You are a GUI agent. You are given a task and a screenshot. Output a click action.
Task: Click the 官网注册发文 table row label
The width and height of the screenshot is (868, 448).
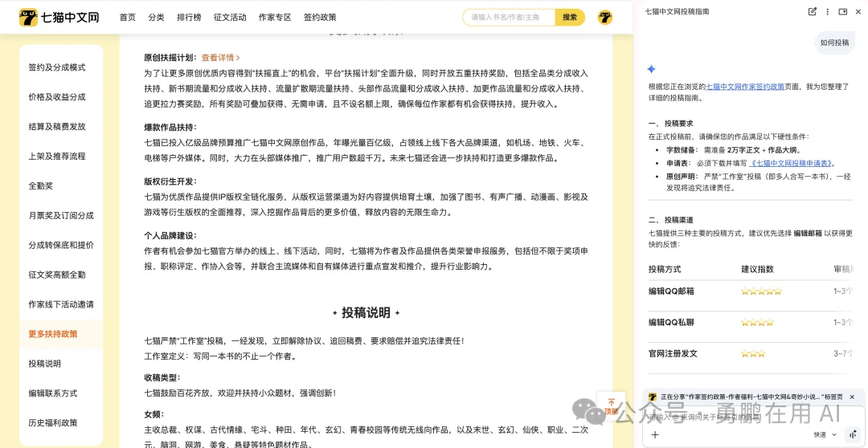(674, 353)
